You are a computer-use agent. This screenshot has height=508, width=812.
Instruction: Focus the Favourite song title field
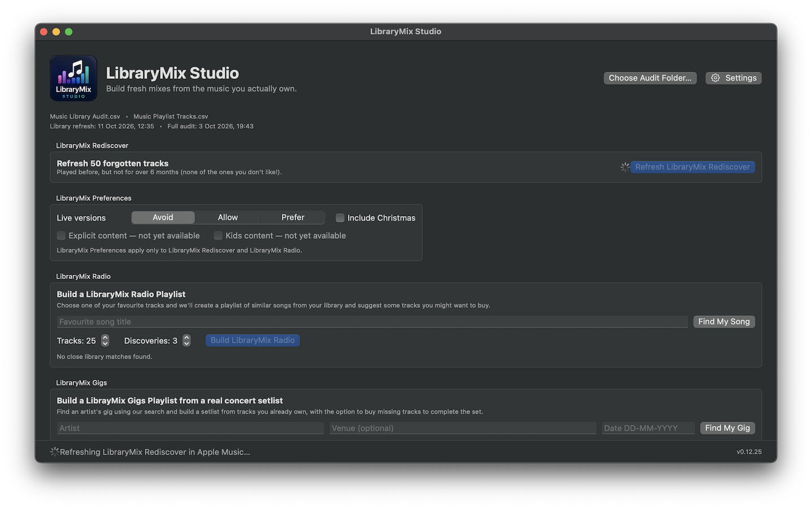[372, 322]
